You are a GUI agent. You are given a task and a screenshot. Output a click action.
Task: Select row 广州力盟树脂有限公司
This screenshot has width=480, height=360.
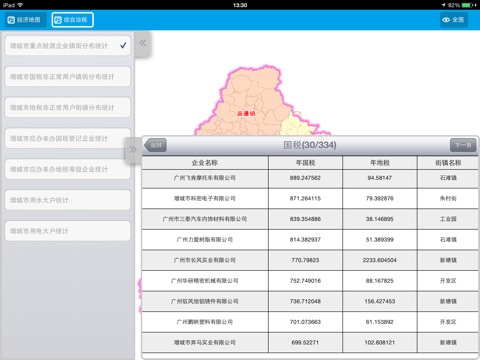pos(310,240)
